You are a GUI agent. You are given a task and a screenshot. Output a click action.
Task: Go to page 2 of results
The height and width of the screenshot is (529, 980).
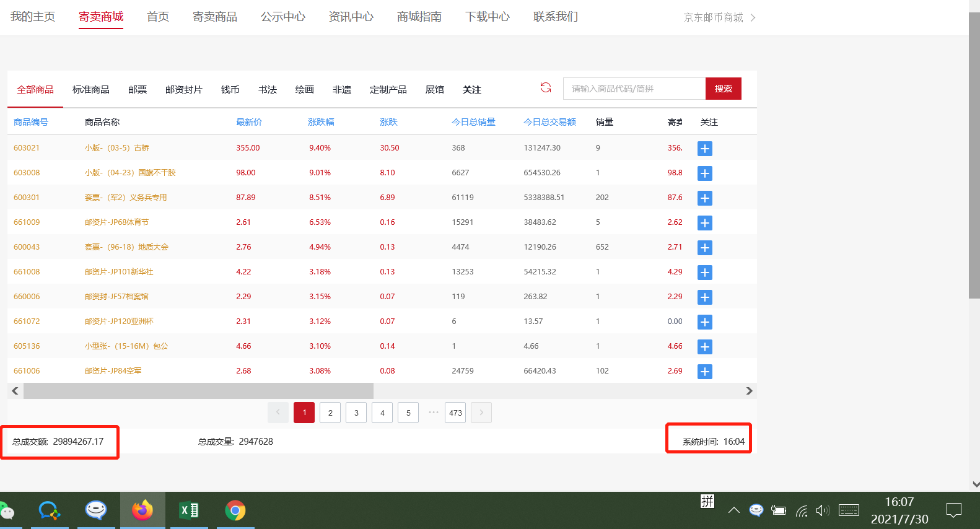click(330, 413)
